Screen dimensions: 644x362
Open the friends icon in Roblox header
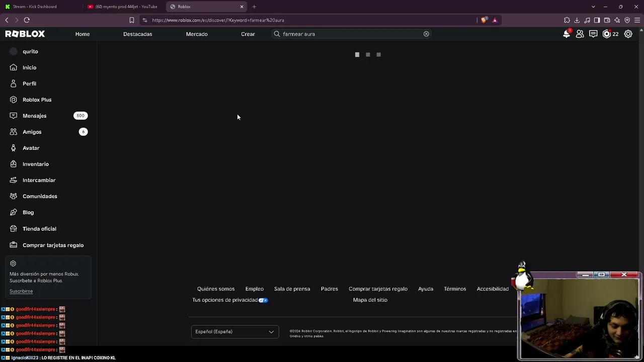(x=580, y=34)
